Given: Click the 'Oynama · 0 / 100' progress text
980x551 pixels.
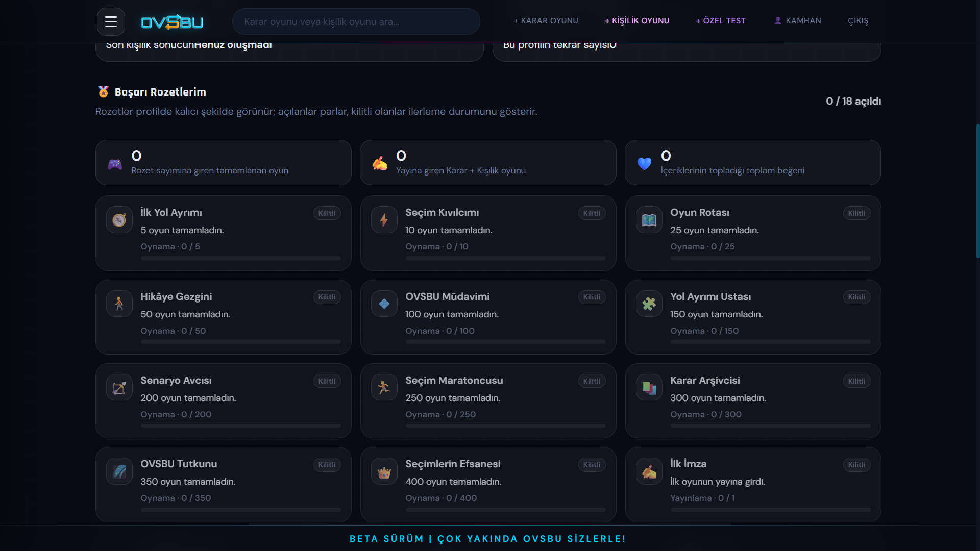Looking at the screenshot, I should (440, 331).
